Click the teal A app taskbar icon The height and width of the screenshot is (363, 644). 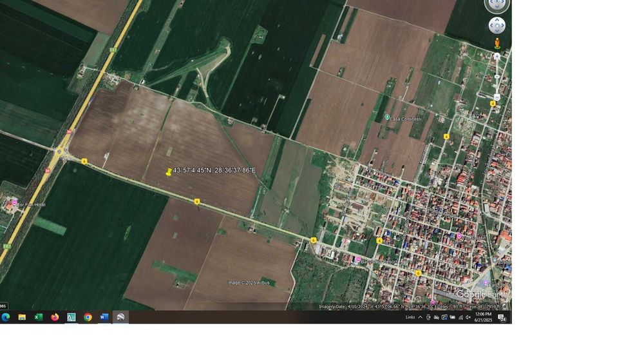pos(71,317)
